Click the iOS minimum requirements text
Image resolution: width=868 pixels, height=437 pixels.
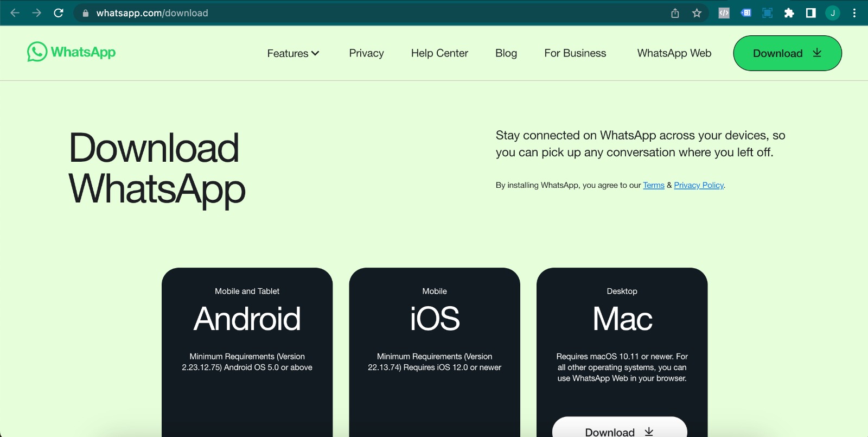[x=435, y=362]
